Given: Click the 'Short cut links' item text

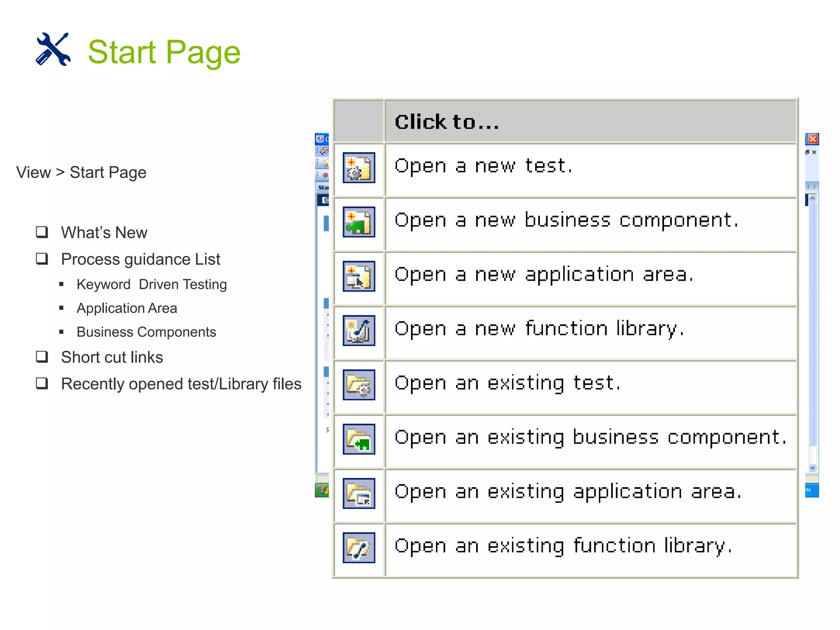Looking at the screenshot, I should point(112,357).
